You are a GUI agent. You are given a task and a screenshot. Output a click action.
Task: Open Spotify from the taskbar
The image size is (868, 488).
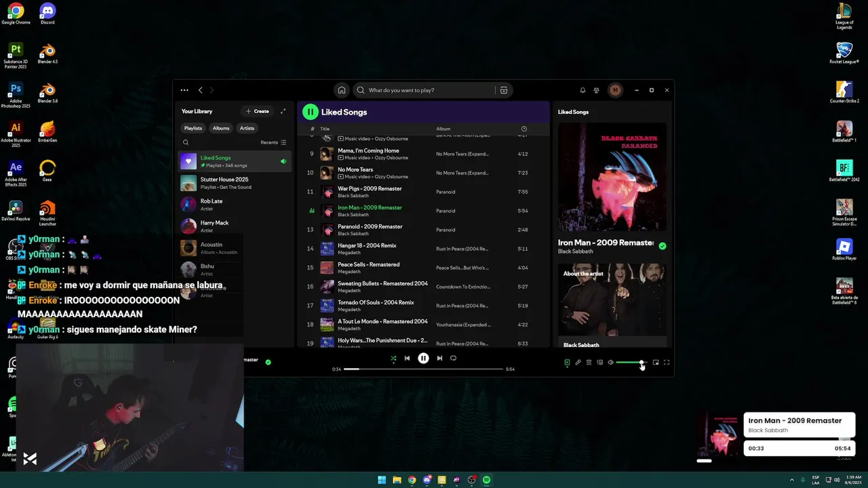tap(486, 480)
